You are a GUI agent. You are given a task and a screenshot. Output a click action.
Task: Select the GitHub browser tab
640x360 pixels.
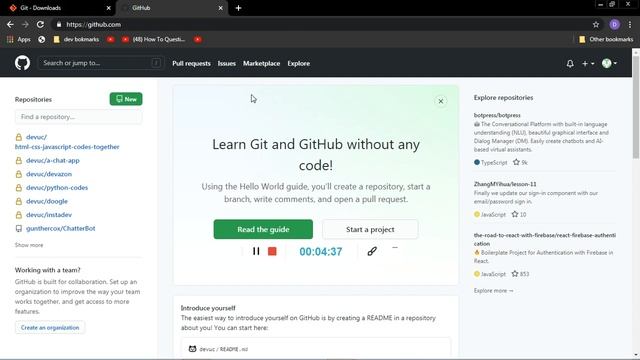pos(171,8)
